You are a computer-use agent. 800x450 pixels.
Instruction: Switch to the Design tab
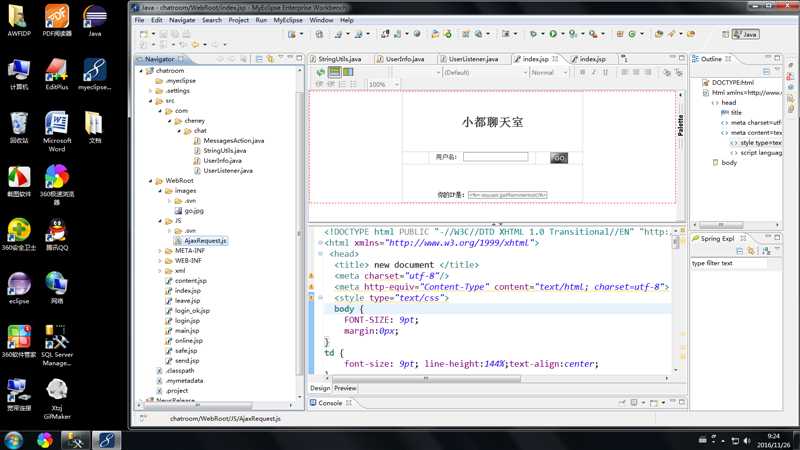pyautogui.click(x=320, y=388)
